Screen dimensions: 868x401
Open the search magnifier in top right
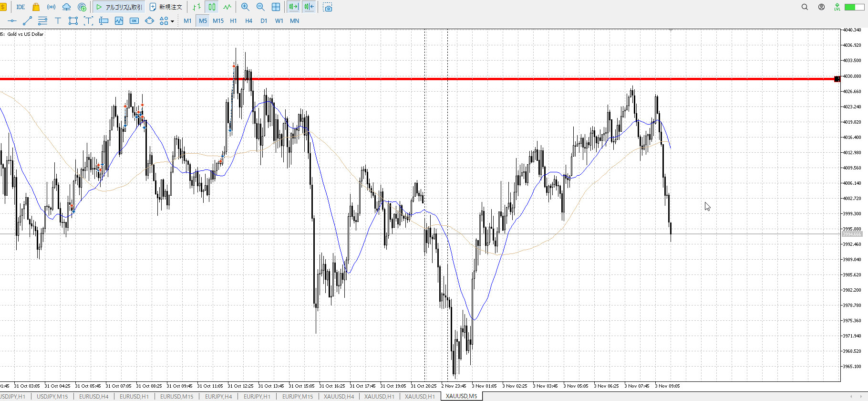805,7
